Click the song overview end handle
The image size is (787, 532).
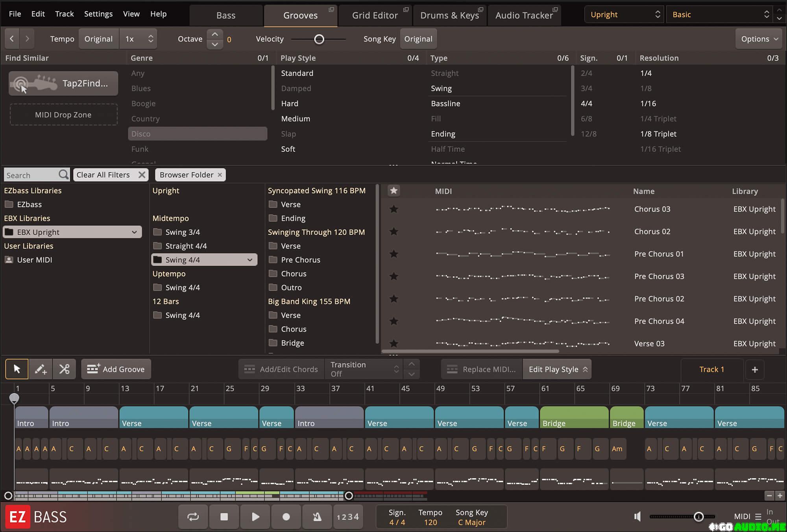(349, 495)
